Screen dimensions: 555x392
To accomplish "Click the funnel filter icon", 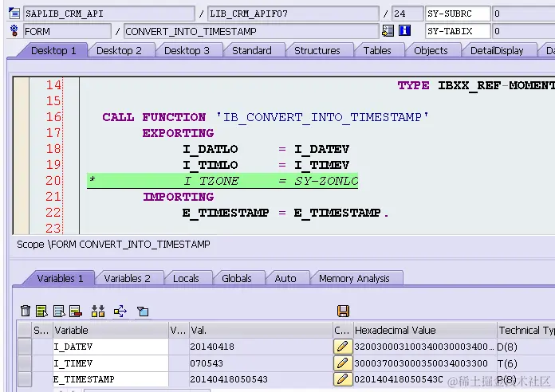I will click(143, 312).
